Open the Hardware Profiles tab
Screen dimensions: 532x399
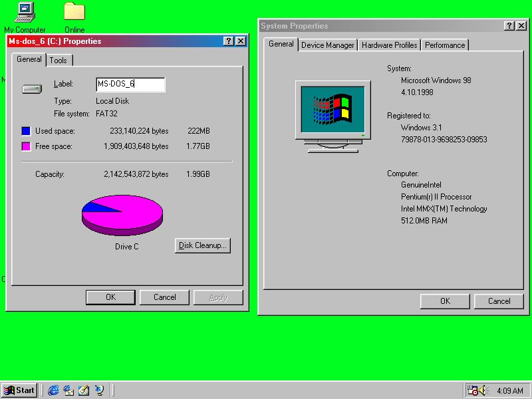(x=389, y=45)
